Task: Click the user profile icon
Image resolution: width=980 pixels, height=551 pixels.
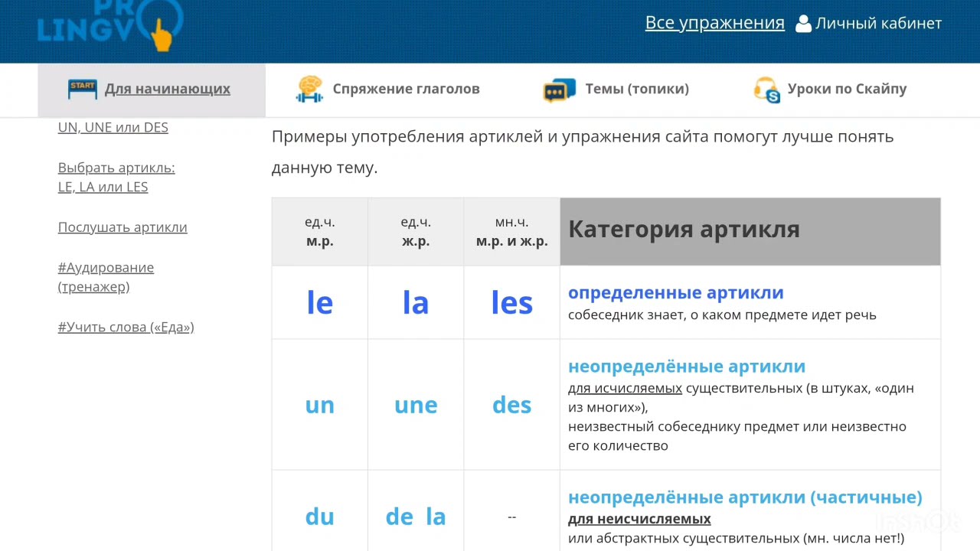Action: (x=803, y=24)
